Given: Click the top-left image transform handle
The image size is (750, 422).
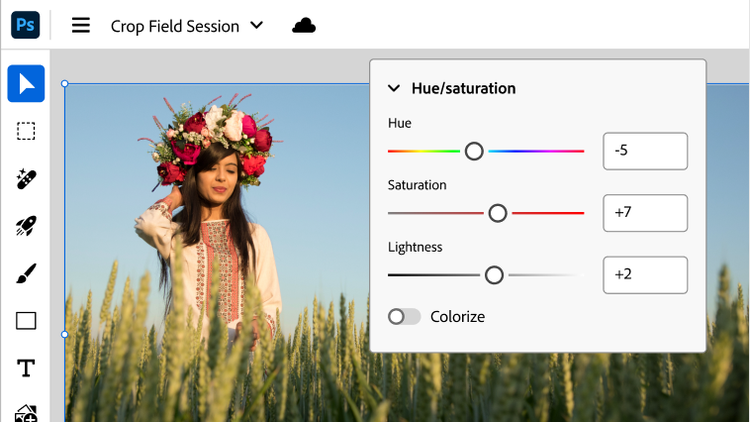Looking at the screenshot, I should tap(65, 84).
